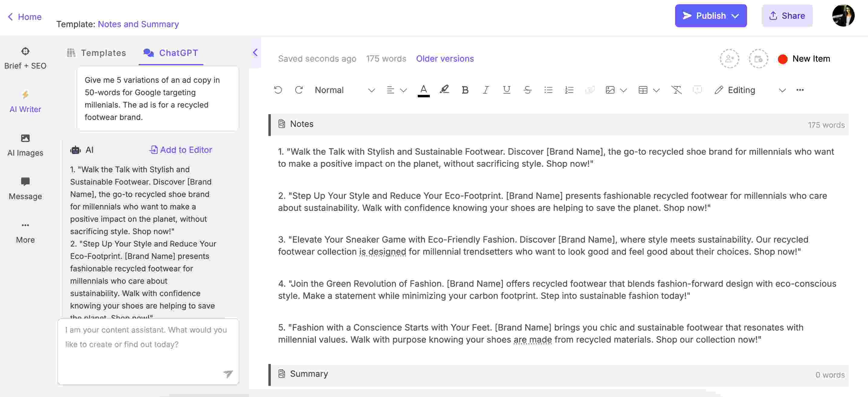This screenshot has width=868, height=397.
Task: Click the 175 words count in status line
Action: [386, 58]
